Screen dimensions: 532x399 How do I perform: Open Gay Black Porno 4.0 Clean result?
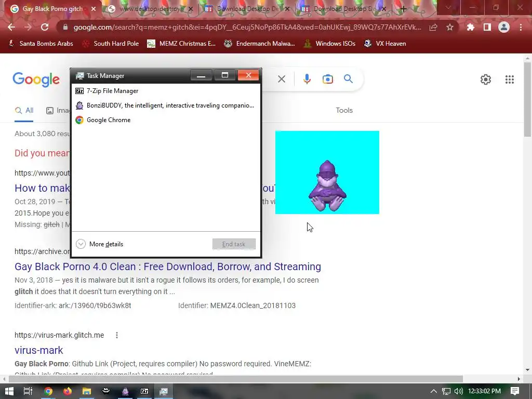pyautogui.click(x=168, y=267)
